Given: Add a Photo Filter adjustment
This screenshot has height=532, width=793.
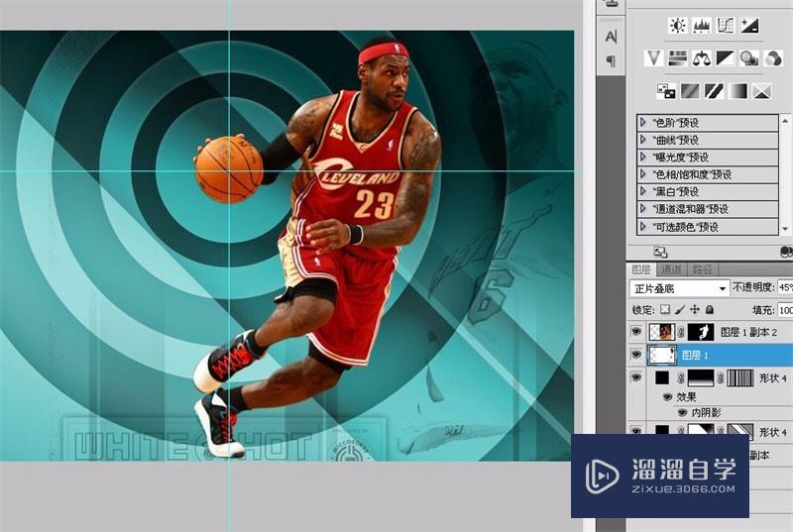Looking at the screenshot, I should pos(749,58).
